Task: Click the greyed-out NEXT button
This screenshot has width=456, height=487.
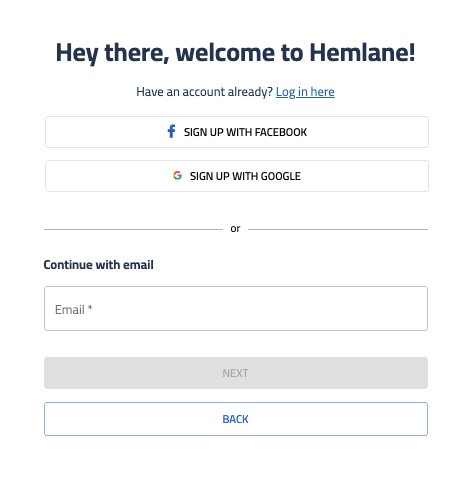Action: point(236,373)
